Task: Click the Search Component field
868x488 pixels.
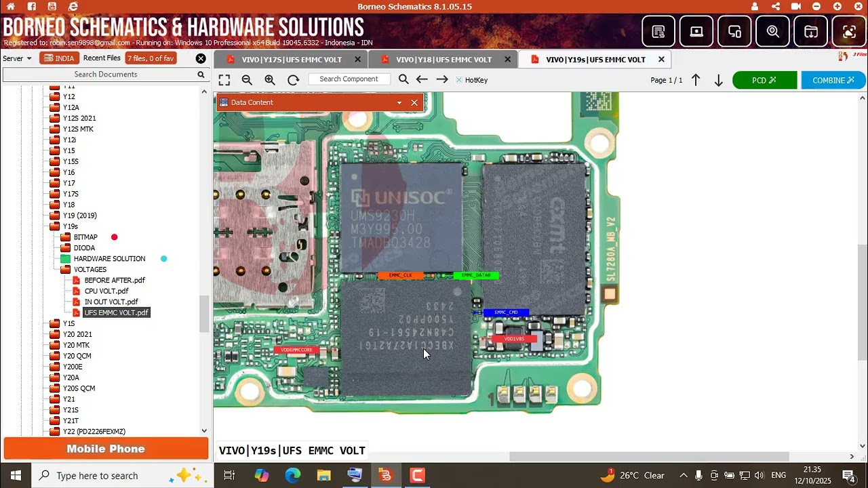Action: 349,79
